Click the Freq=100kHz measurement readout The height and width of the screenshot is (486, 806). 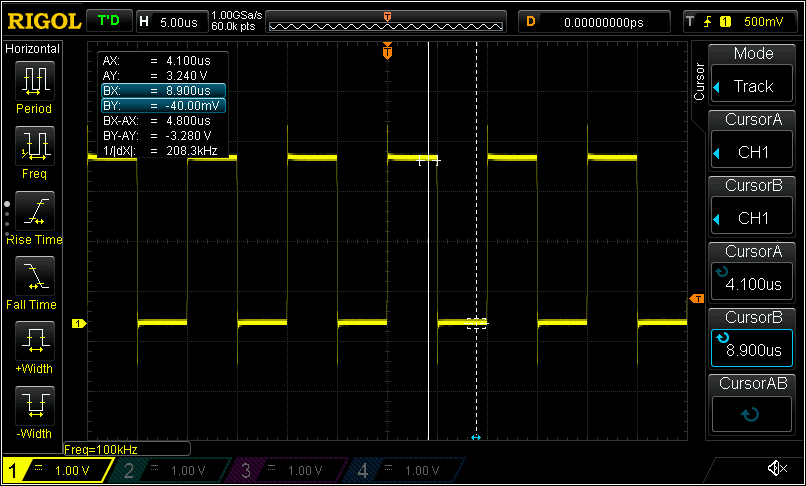point(126,449)
